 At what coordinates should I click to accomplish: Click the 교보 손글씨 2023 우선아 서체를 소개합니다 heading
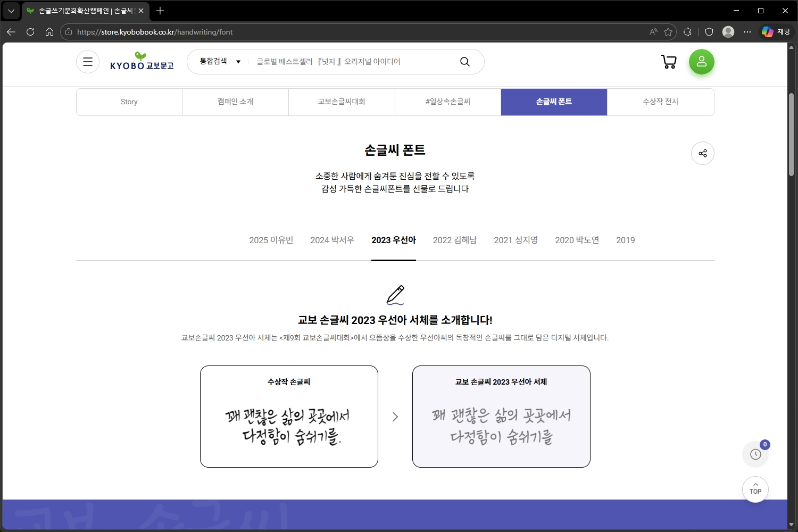pos(395,320)
